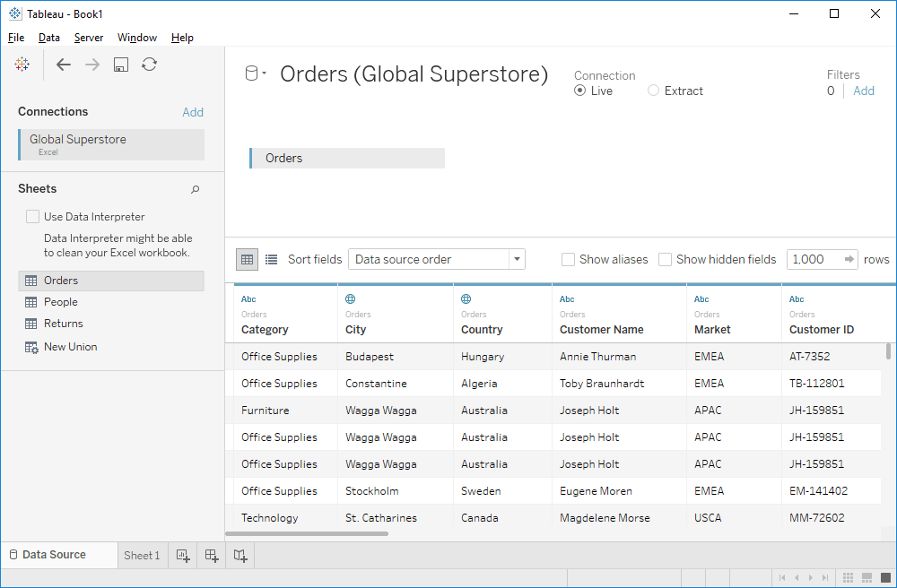Switch to Sheet 1 tab

[141, 555]
